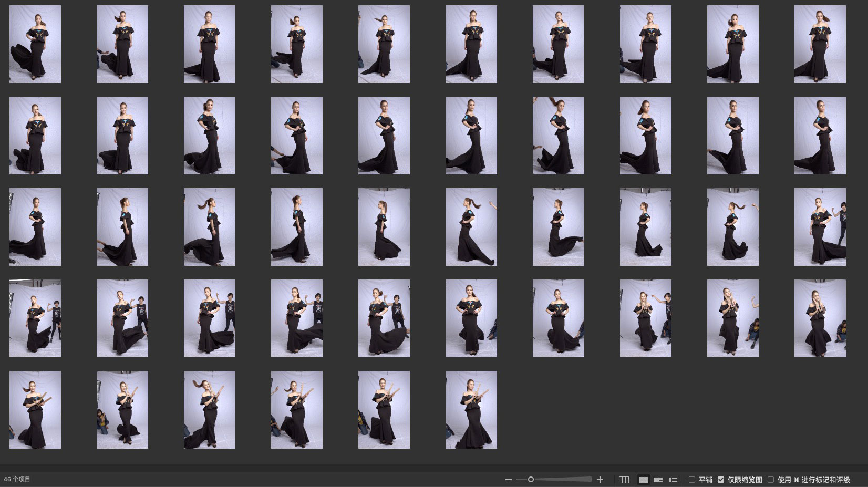Select the last photo in the third row
Screen dimensions: 868x487
pos(820,227)
